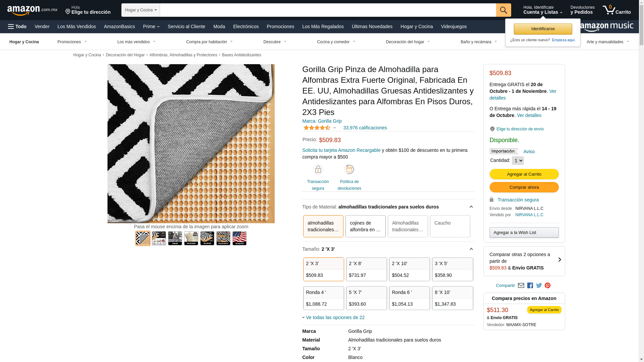Share via Facebook icon
Viewport: 644px width, 362px height.
pyautogui.click(x=530, y=286)
